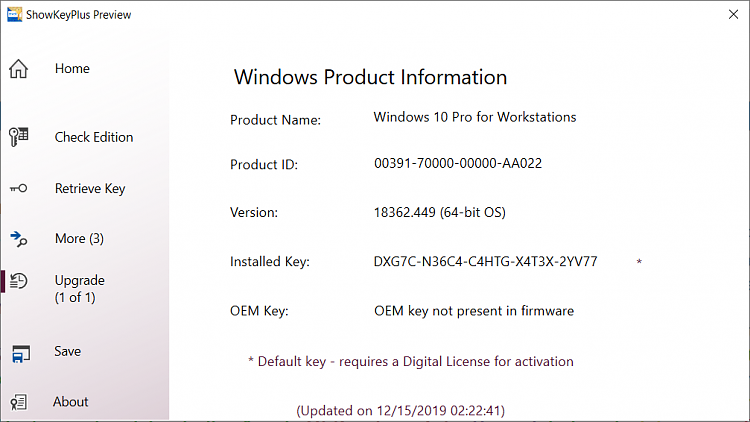Image resolution: width=750 pixels, height=422 pixels.
Task: Choose the Save label in sidebar
Action: click(67, 351)
